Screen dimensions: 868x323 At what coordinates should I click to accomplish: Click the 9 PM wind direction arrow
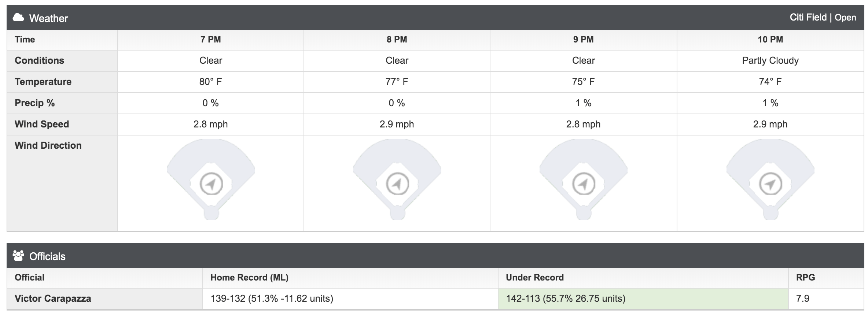pos(584,184)
